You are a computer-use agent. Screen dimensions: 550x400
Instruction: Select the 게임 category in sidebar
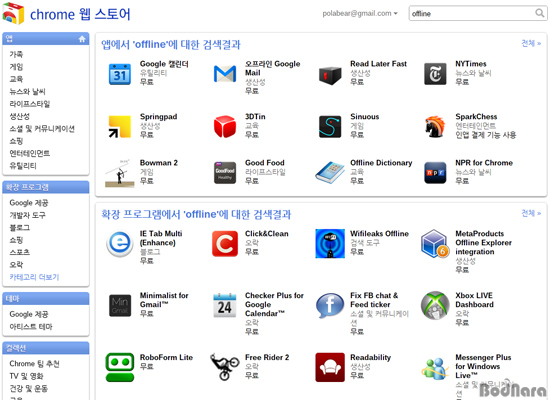click(x=16, y=67)
